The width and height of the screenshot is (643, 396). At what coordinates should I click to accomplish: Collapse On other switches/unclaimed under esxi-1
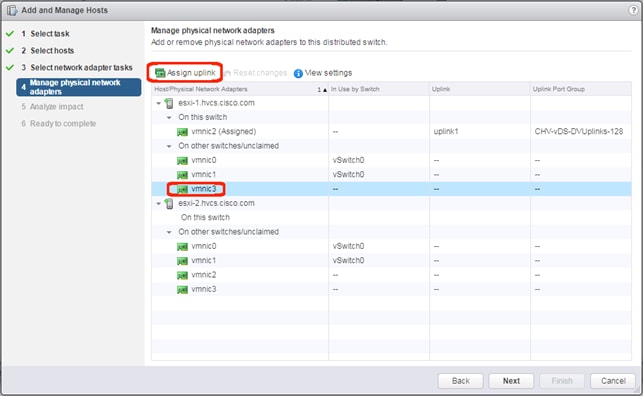[169, 146]
